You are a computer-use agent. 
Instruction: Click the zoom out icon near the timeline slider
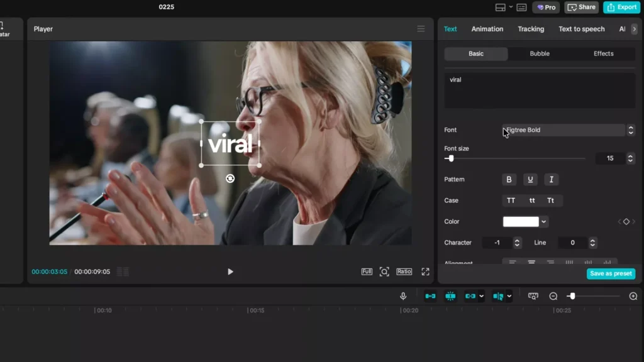pos(553,295)
